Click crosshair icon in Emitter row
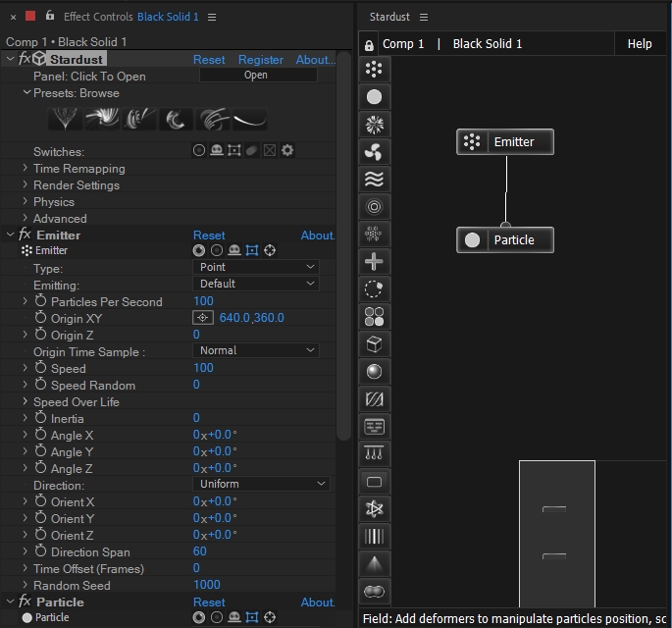This screenshot has height=628, width=672. pos(270,250)
